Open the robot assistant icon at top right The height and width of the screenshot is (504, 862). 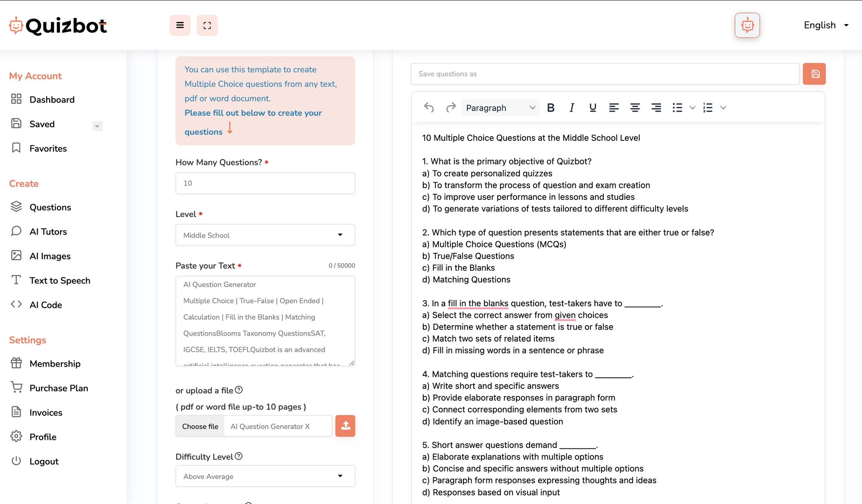(x=747, y=25)
